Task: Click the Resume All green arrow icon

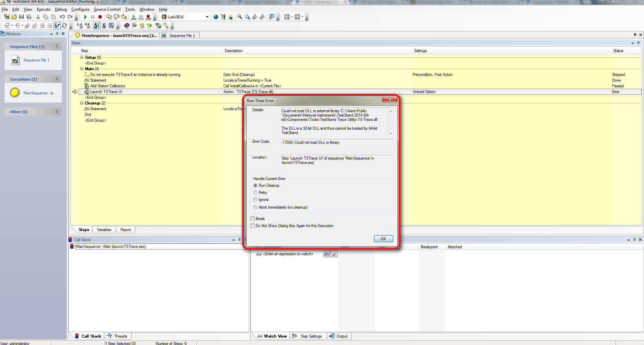Action: tap(134, 17)
